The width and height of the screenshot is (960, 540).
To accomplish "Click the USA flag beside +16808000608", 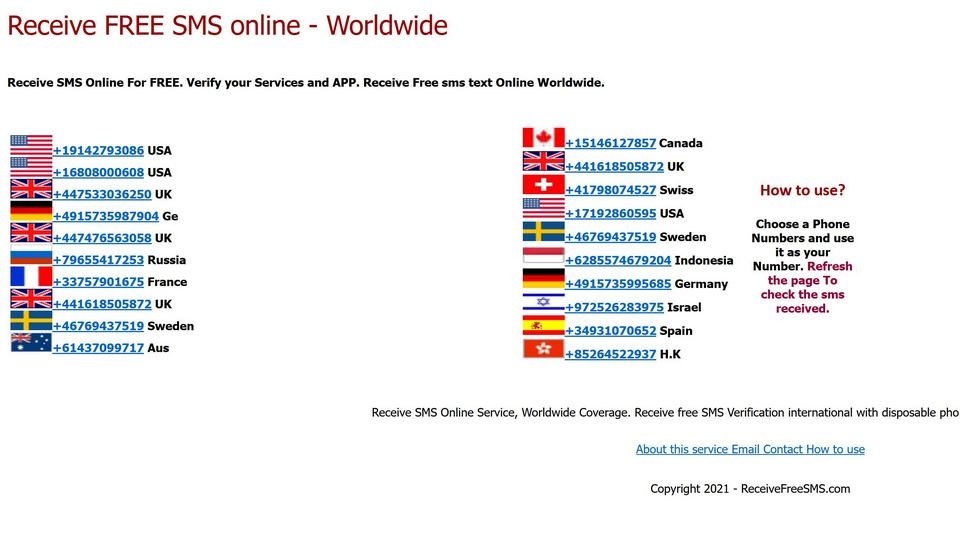I will [x=31, y=167].
